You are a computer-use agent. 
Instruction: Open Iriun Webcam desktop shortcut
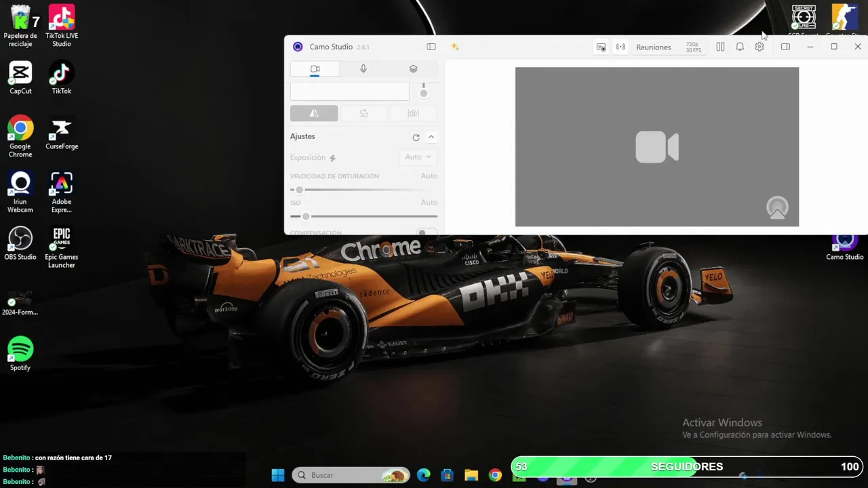pos(20,192)
